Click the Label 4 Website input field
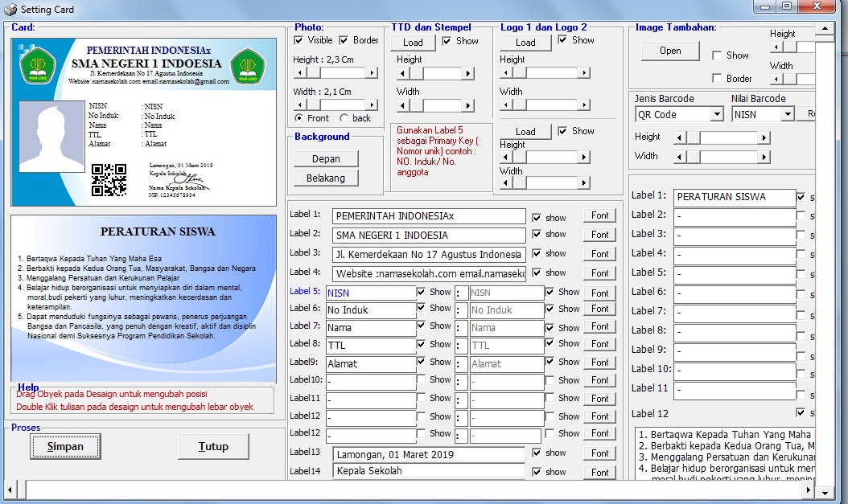The image size is (848, 504). click(x=429, y=274)
